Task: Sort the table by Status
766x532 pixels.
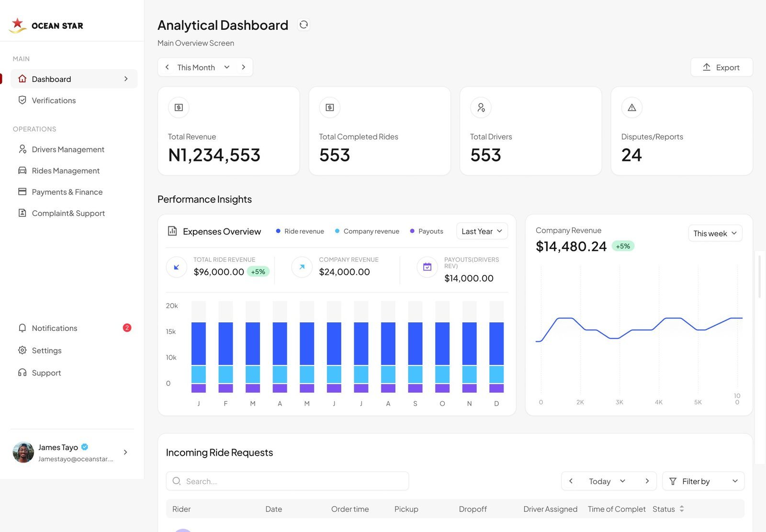Action: click(x=682, y=509)
